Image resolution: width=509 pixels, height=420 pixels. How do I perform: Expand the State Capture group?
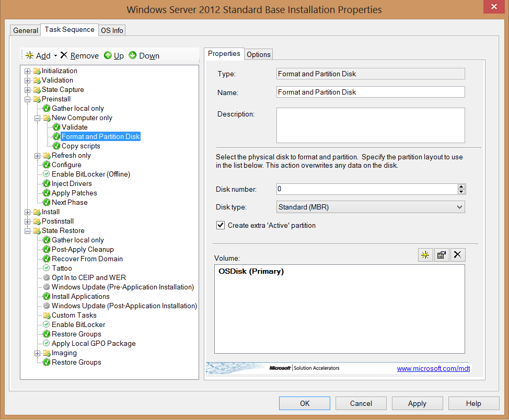(28, 90)
